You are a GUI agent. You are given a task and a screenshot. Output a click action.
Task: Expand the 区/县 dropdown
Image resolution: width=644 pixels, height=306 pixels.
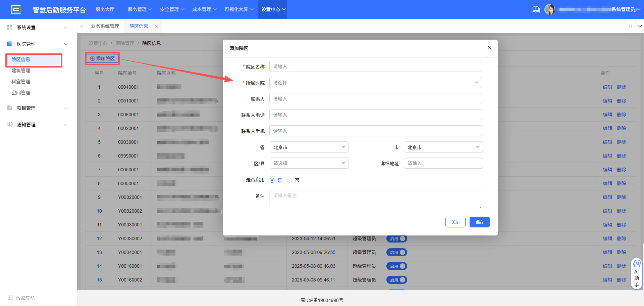(x=309, y=163)
